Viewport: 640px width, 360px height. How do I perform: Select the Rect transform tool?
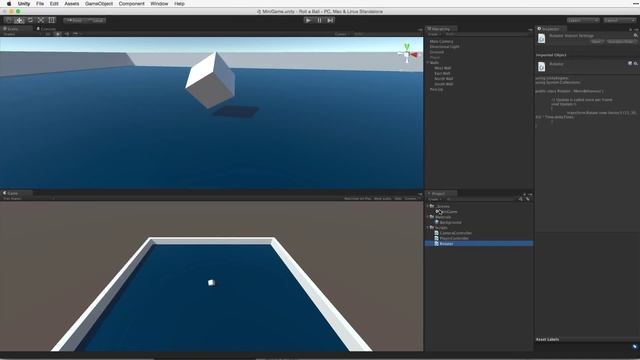point(52,20)
